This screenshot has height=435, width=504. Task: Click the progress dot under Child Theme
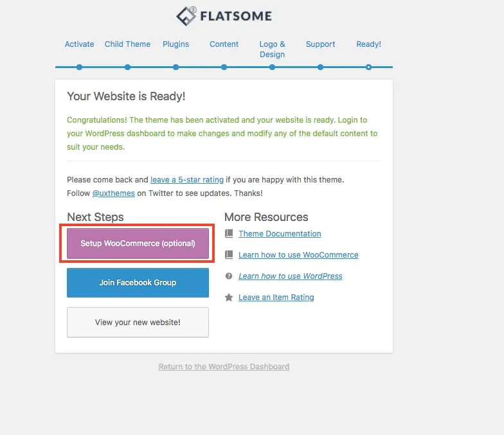127,67
